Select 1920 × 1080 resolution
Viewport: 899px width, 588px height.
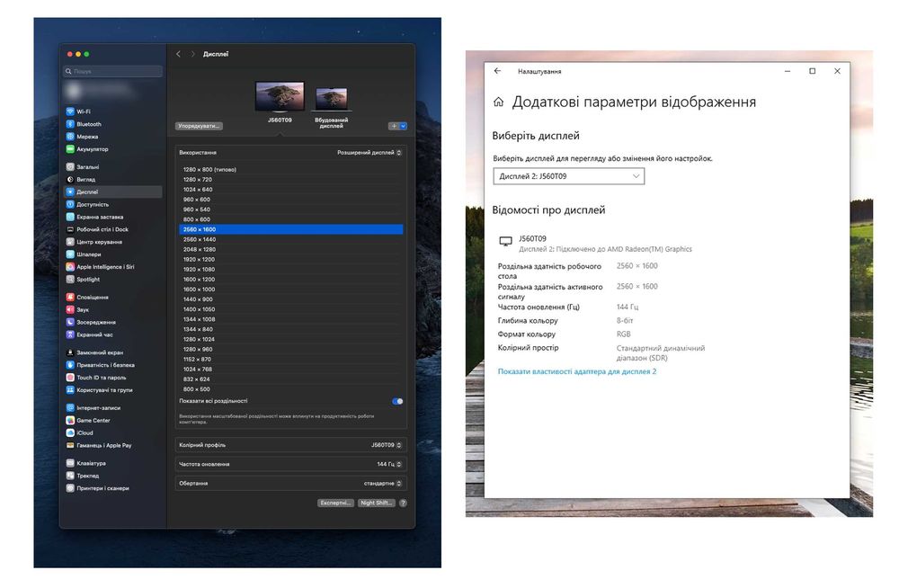(x=291, y=270)
